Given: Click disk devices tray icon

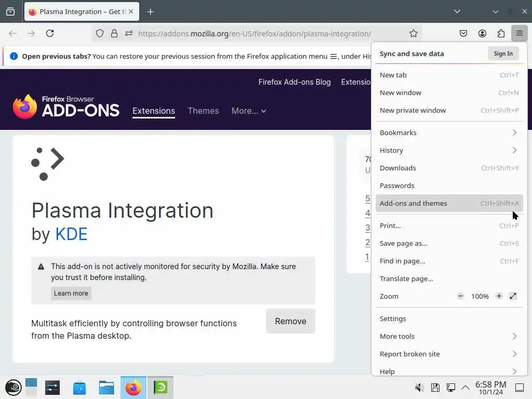Looking at the screenshot, I should click(435, 388).
